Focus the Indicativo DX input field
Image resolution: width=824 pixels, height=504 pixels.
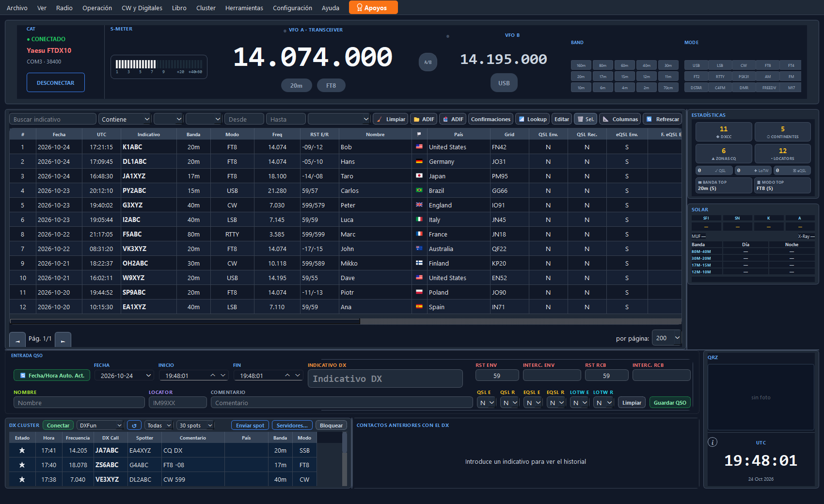385,378
